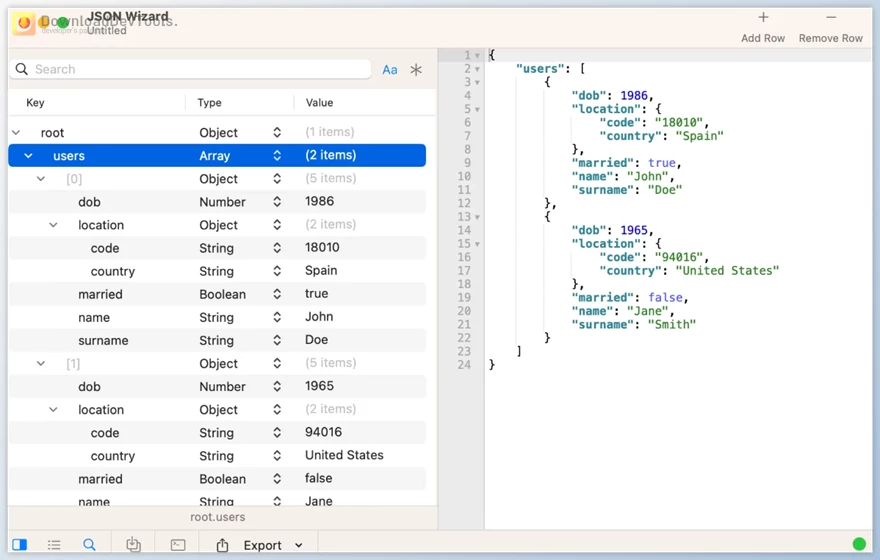This screenshot has height=560, width=880.
Task: Open type stepper for married false row
Action: (277, 479)
